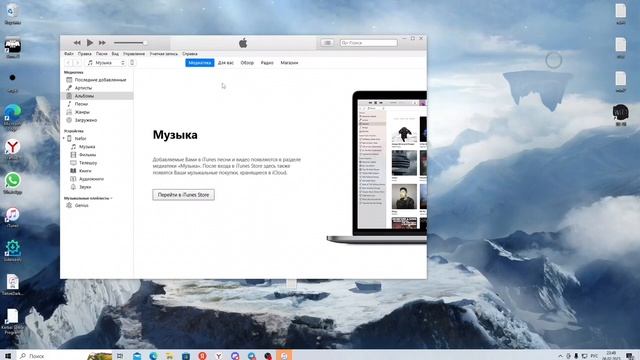Open the Yandex desktop shortcut
The image size is (640, 360).
(x=13, y=149)
